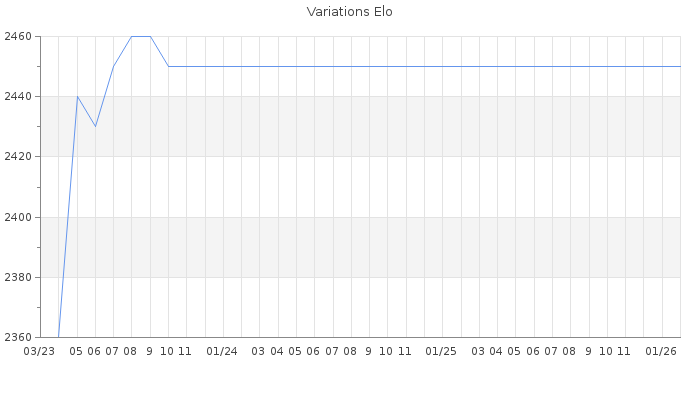Click the 03/23 x-axis date label
700x400 pixels.
(x=39, y=351)
